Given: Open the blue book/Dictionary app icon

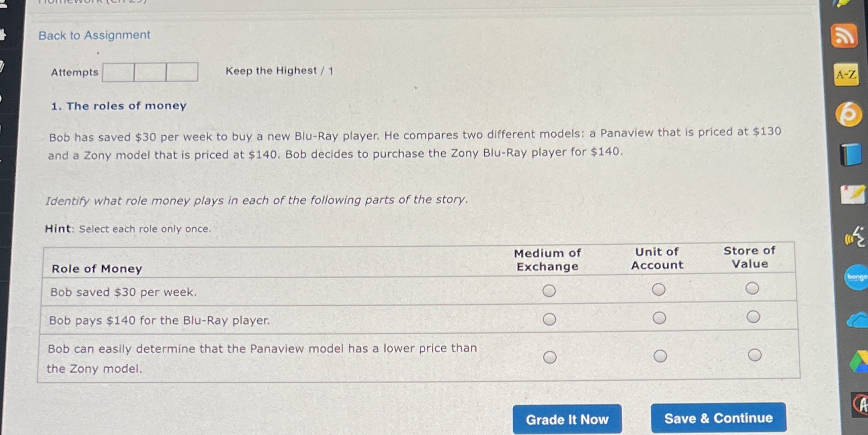Looking at the screenshot, I should 848,152.
